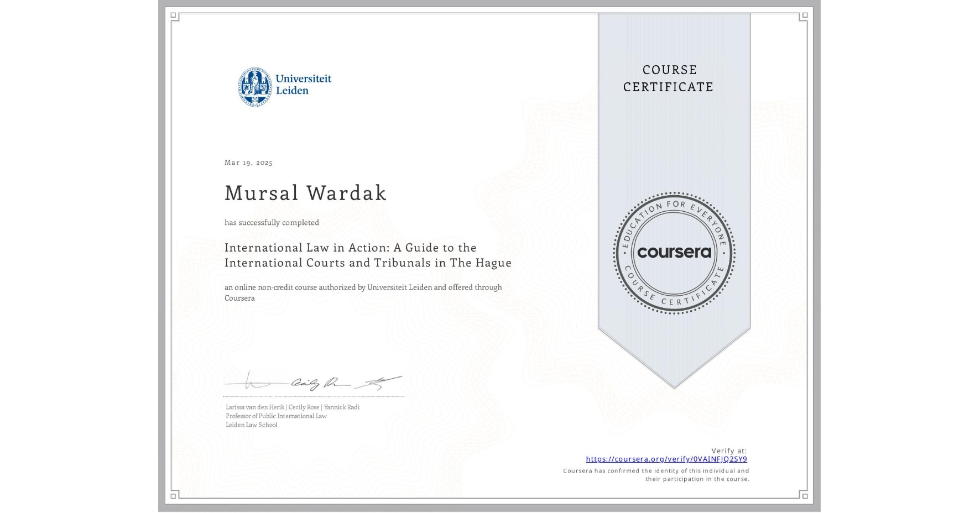
Task: Select the Leiden Law School label
Action: (x=251, y=425)
